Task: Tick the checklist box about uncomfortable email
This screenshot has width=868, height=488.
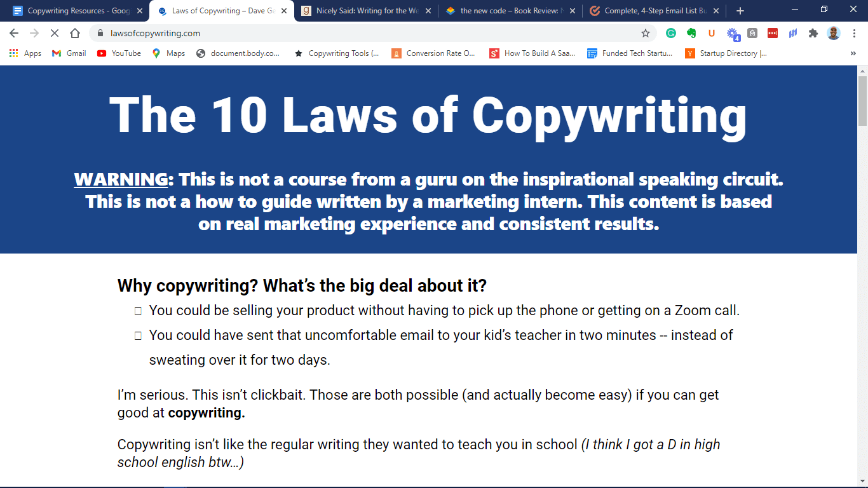Action: [x=138, y=335]
